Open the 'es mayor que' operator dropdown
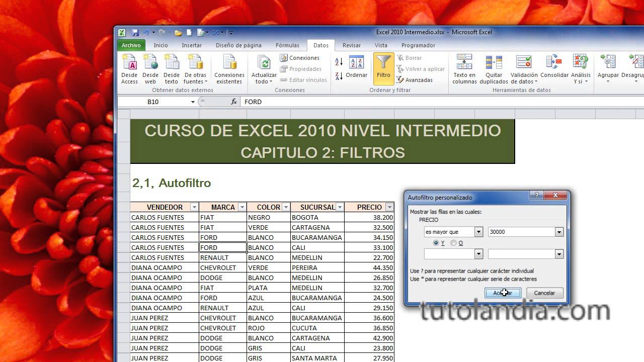This screenshot has height=362, width=644. click(478, 232)
